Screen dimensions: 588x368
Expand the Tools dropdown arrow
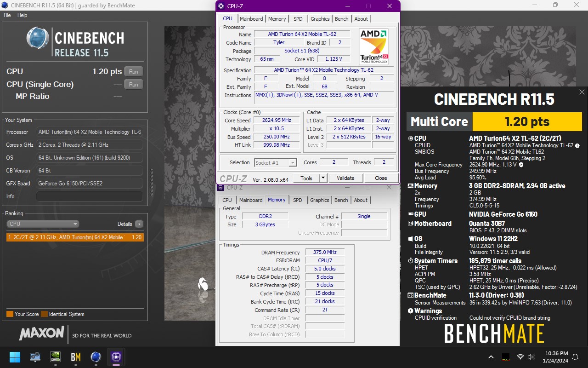pyautogui.click(x=323, y=178)
